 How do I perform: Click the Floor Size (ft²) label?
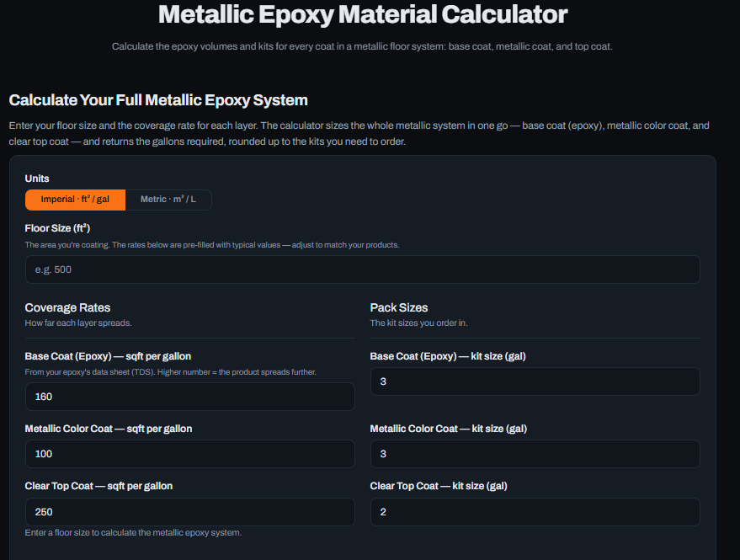57,228
